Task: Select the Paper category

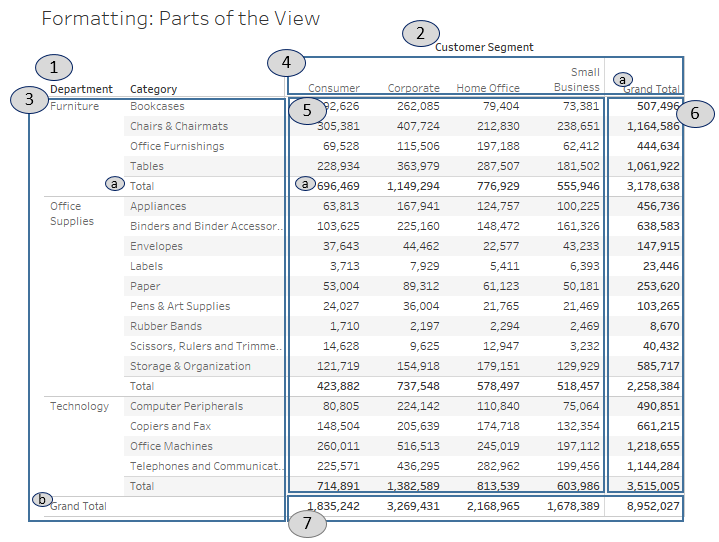Action: [145, 286]
